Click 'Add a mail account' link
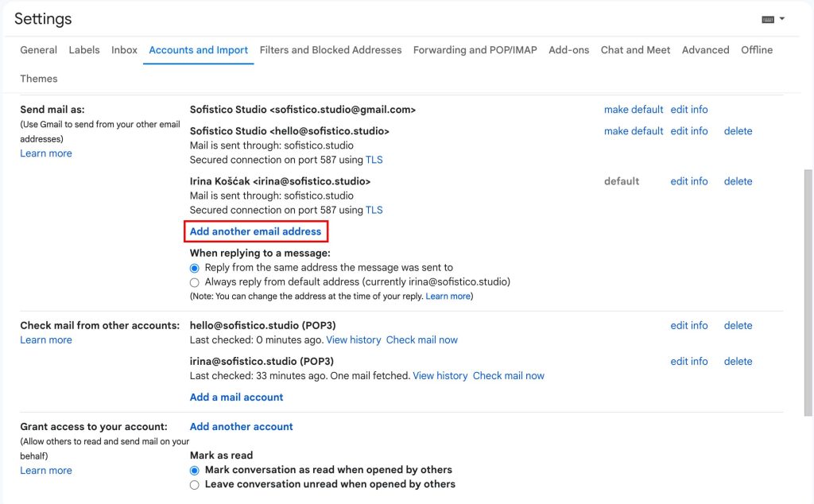The image size is (814, 504). pos(236,397)
